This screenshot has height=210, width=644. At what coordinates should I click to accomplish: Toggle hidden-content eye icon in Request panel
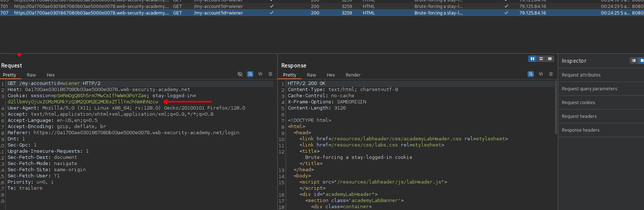tap(240, 74)
